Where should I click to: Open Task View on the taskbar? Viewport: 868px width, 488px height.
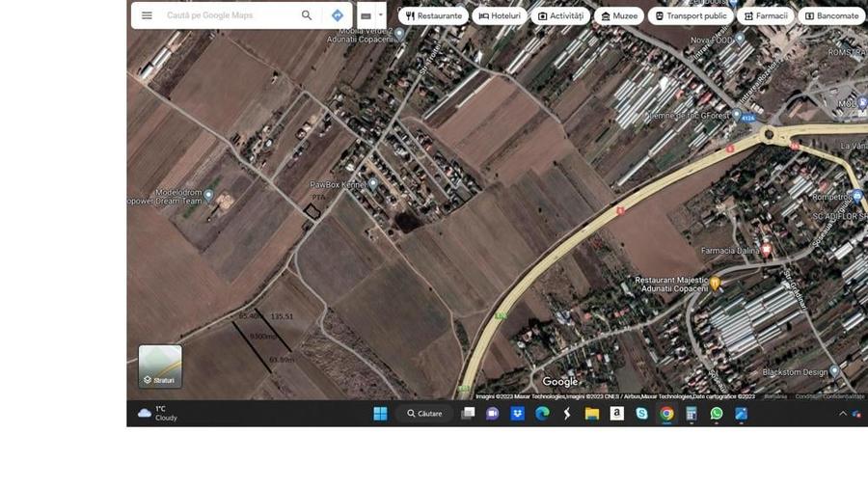[x=468, y=414]
